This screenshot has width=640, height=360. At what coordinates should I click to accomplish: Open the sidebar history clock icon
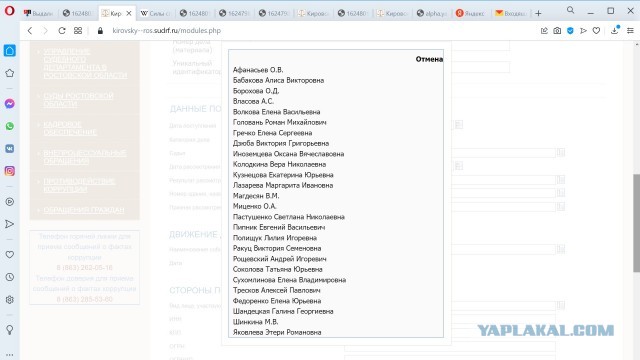pyautogui.click(x=10, y=277)
